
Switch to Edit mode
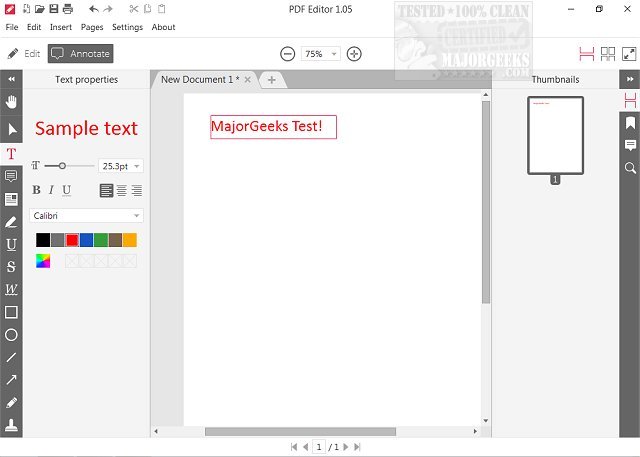coord(24,53)
